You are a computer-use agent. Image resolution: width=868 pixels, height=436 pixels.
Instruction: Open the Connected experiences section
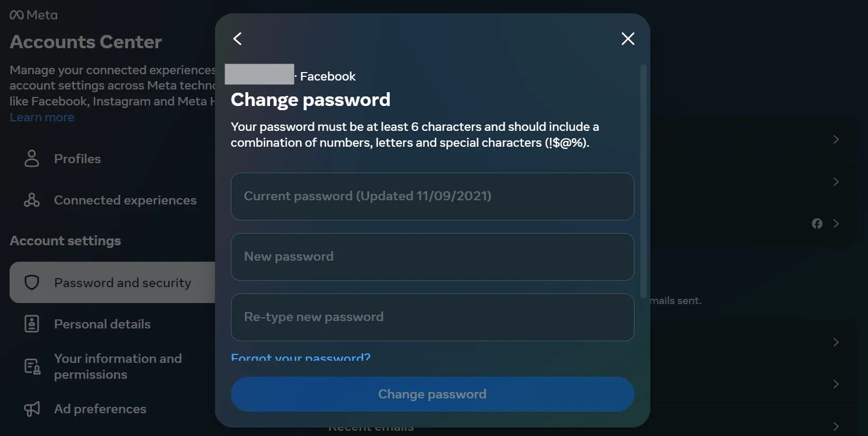click(x=125, y=200)
